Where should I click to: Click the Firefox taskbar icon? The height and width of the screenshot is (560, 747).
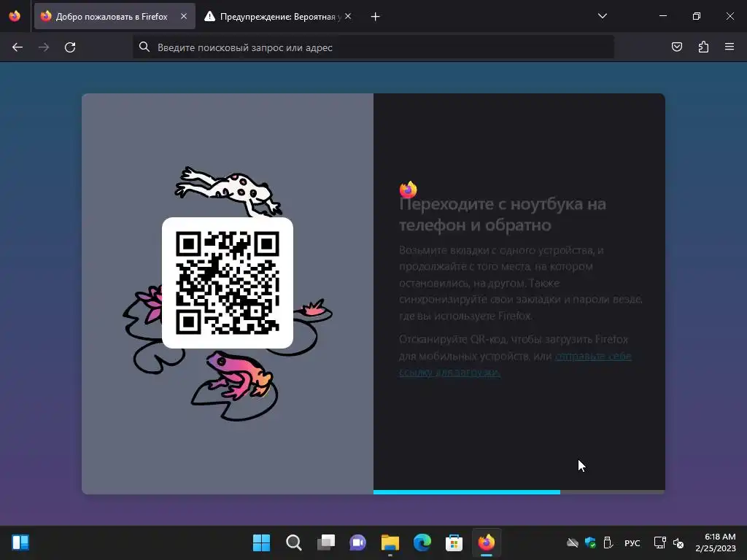[487, 542]
